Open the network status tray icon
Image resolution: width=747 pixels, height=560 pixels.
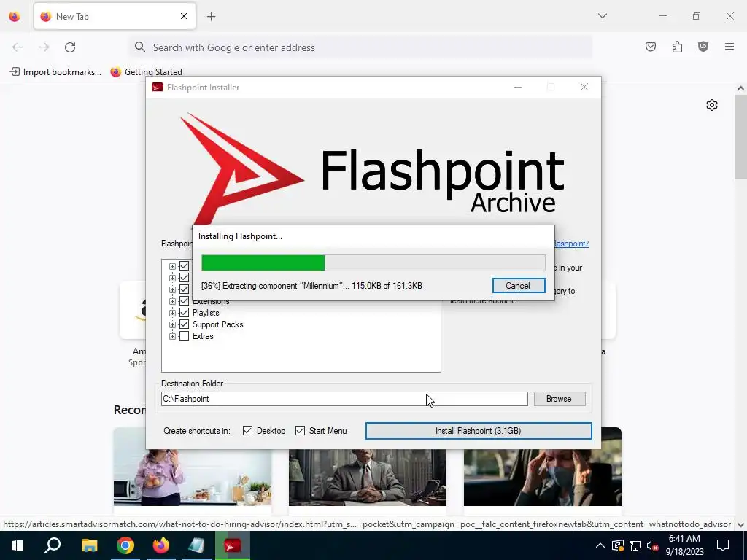635,545
